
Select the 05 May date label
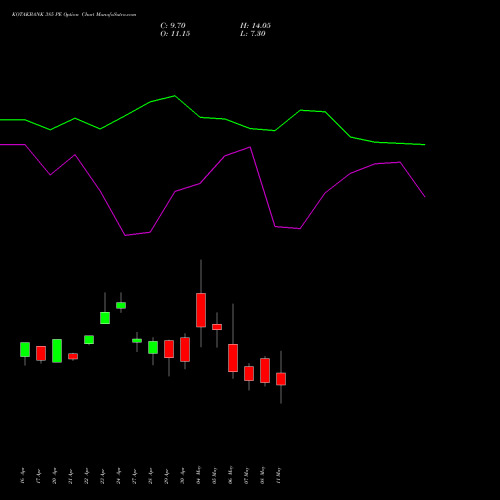pos(214,475)
